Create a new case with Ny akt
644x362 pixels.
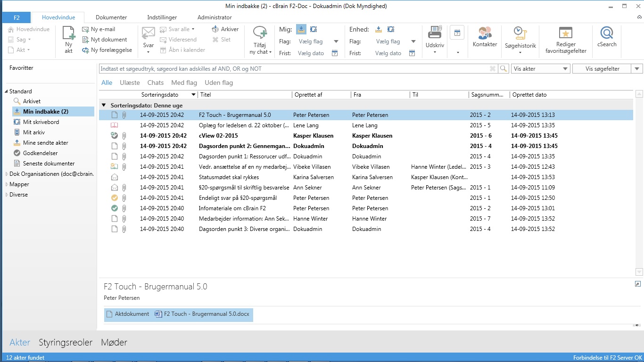click(69, 40)
